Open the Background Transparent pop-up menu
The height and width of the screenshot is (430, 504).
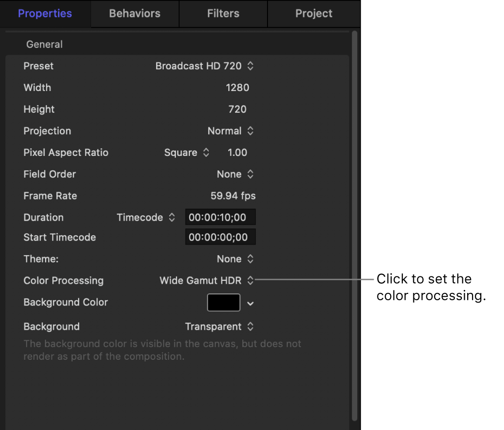[219, 327]
